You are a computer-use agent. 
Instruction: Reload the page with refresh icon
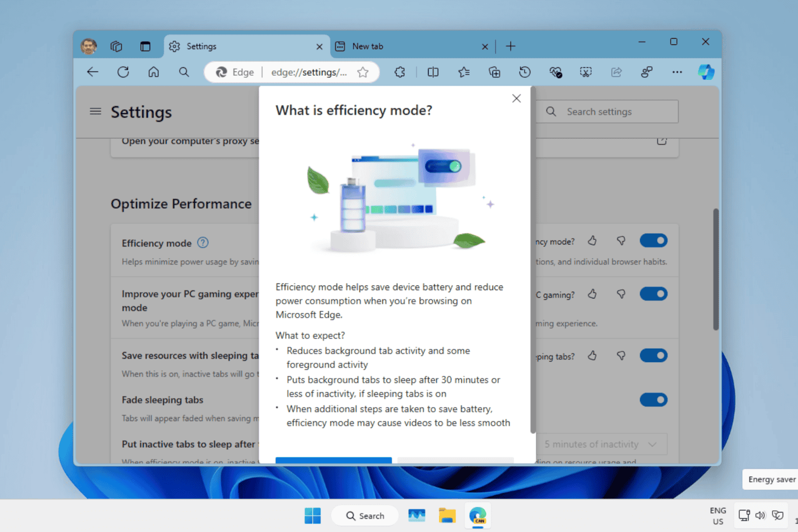pyautogui.click(x=123, y=72)
